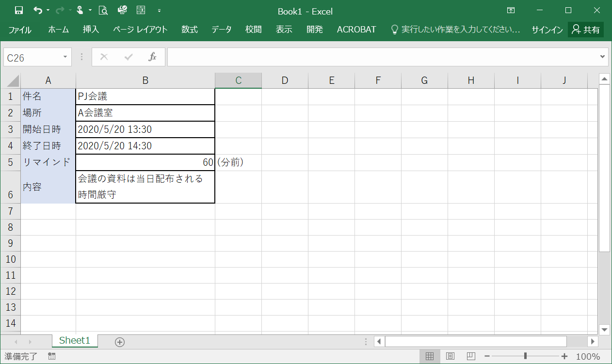Select the 件名 label cell

pyautogui.click(x=48, y=96)
